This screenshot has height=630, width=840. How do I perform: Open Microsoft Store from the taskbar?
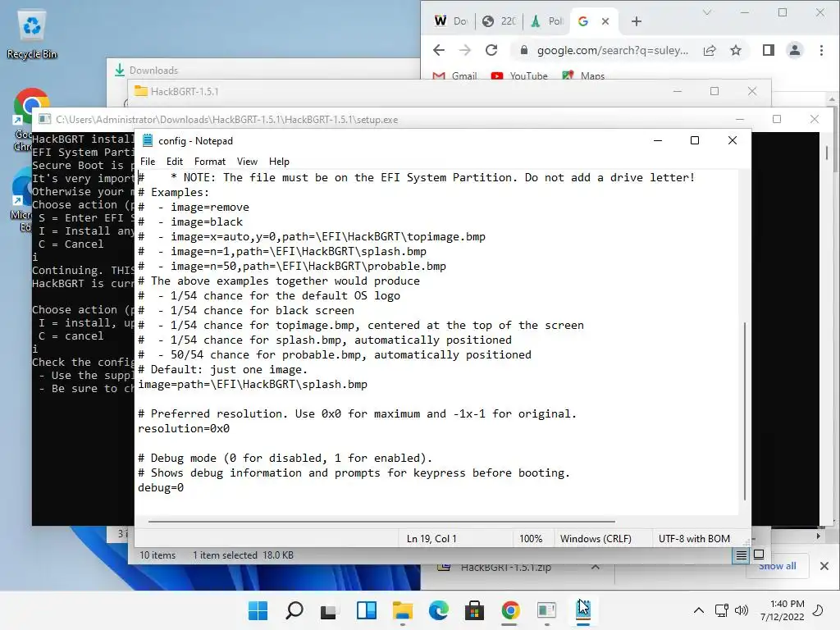pos(474,610)
